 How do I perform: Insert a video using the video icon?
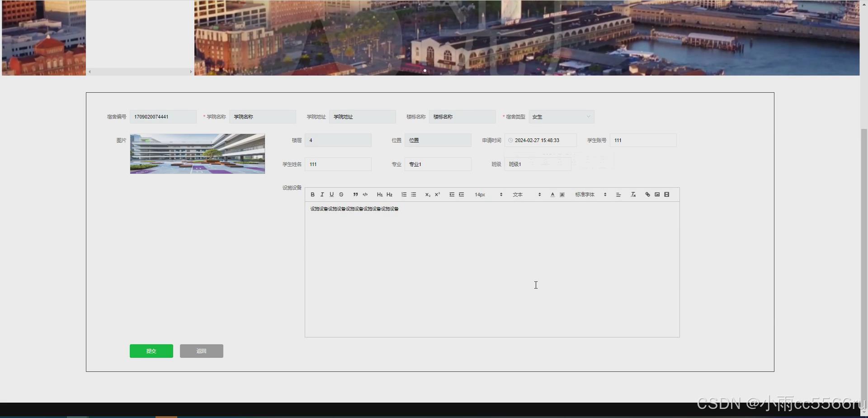point(666,195)
